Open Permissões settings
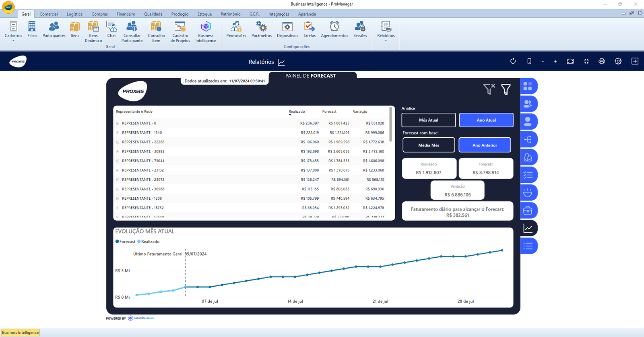Viewport: 644px width, 337px height. (236, 30)
